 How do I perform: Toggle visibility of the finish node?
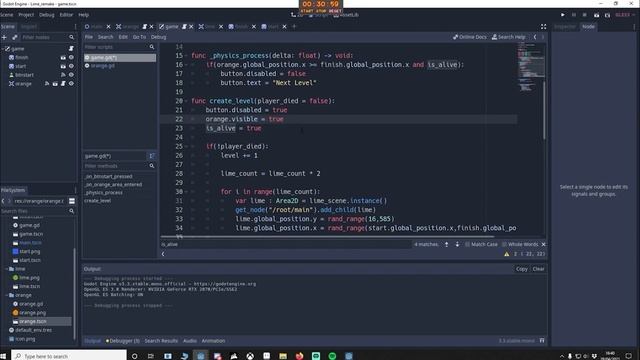71,58
